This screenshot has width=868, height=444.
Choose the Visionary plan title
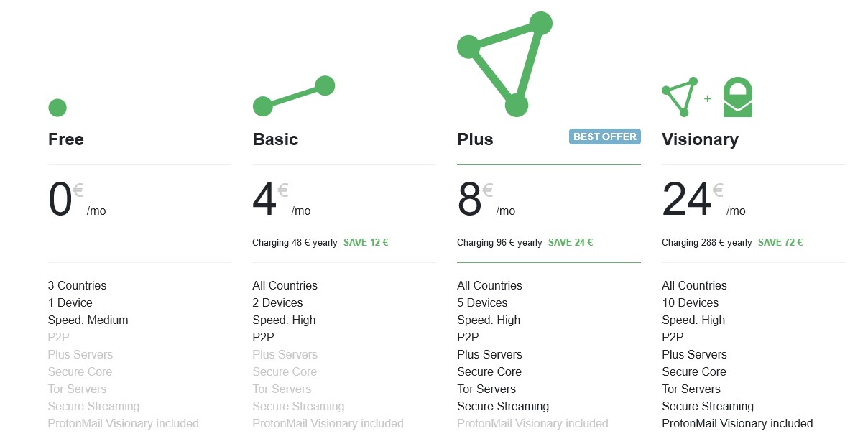(700, 139)
